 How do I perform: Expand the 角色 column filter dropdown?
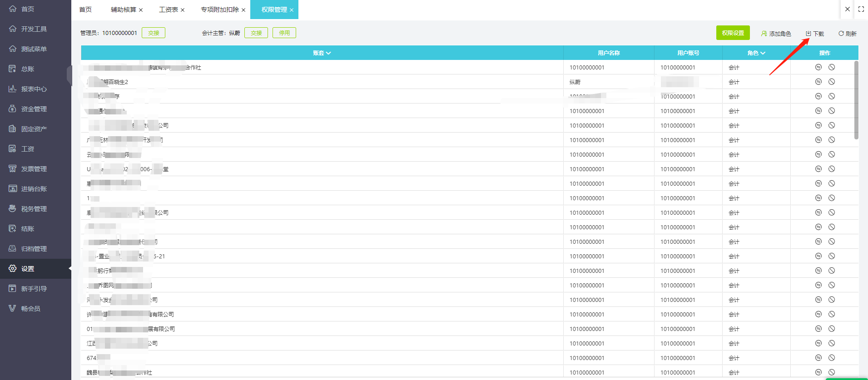pyautogui.click(x=763, y=53)
